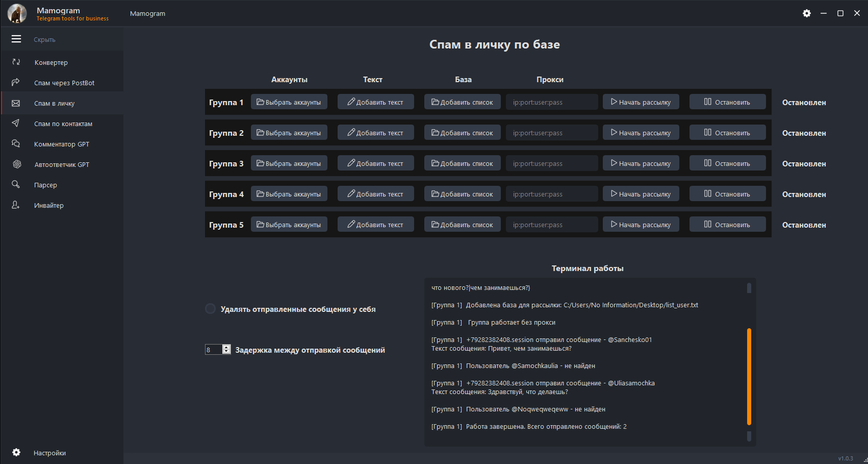Click the paper plane contacts spam icon
The image size is (868, 464).
click(16, 123)
